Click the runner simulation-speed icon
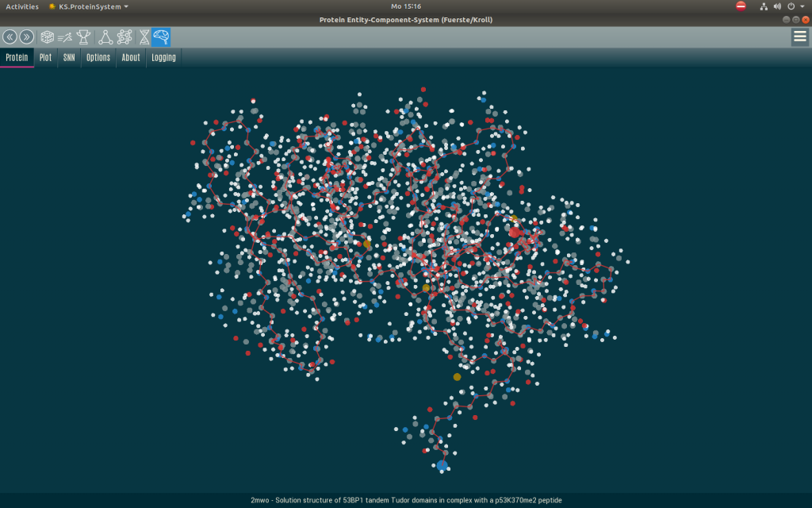 (x=66, y=37)
